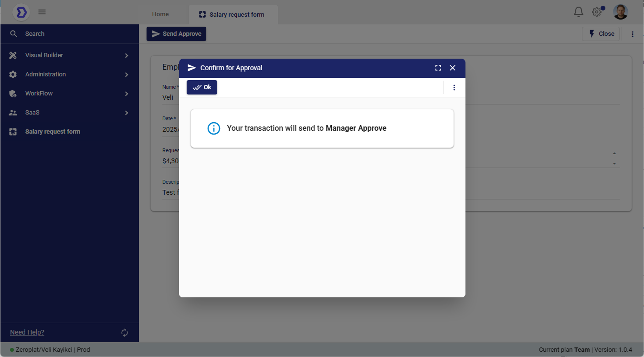
Task: Click the user profile avatar
Action: tap(620, 12)
